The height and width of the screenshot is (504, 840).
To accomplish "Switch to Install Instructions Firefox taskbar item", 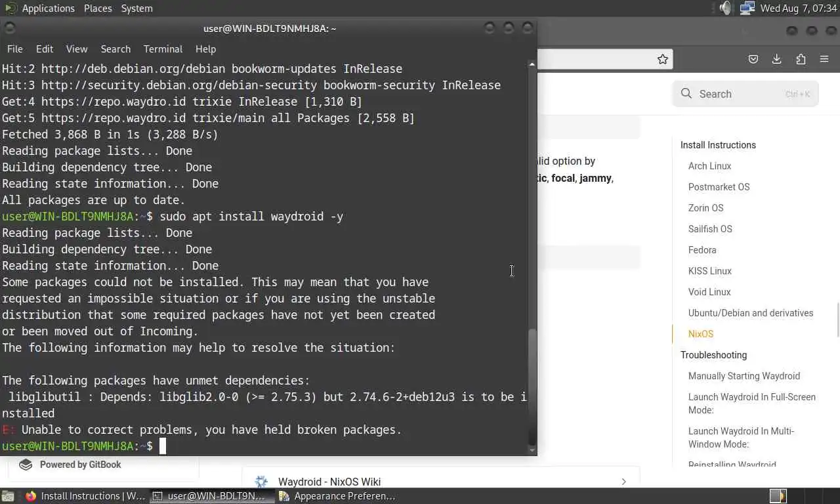I will tap(85, 496).
